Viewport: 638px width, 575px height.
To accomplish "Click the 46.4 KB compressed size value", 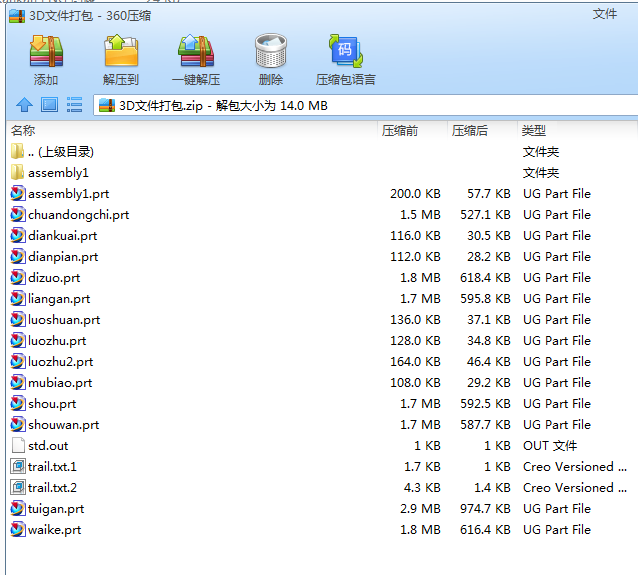I will point(488,361).
